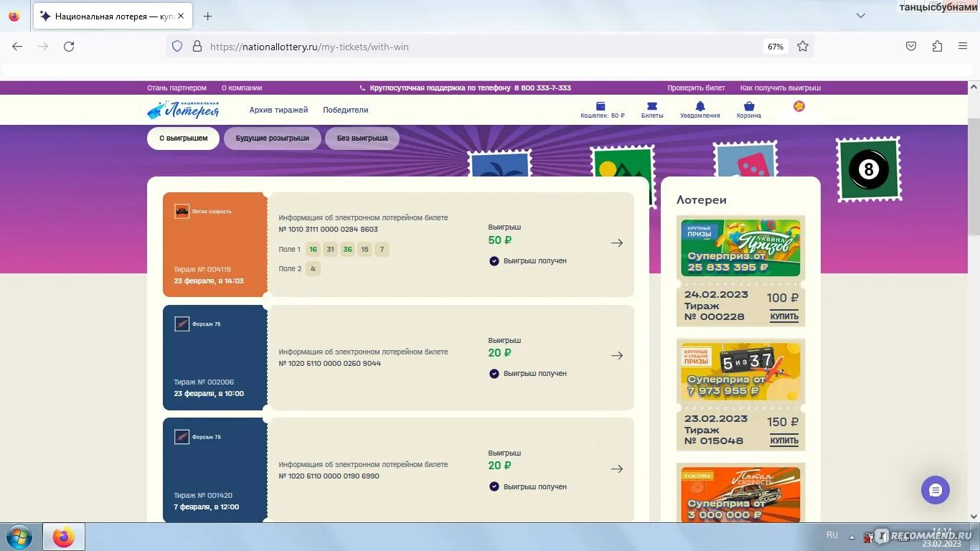Expand the list all tabs chevron
This screenshot has width=980, height=551.
(x=861, y=15)
